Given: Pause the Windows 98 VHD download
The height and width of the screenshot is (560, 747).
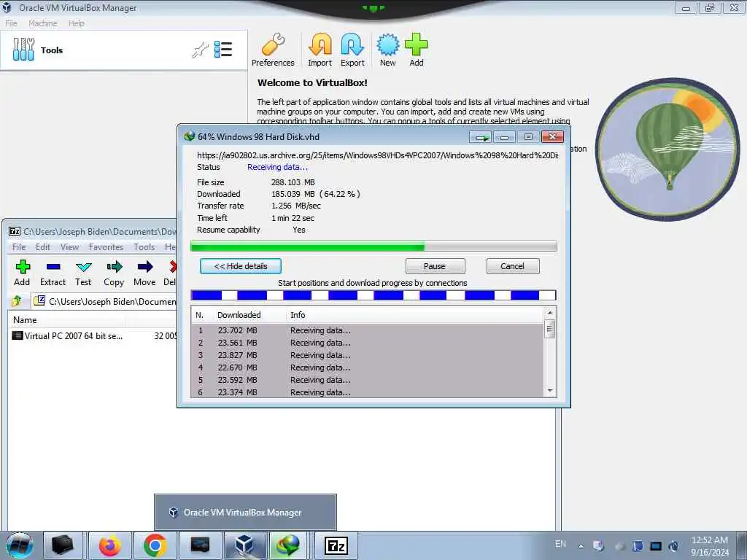Looking at the screenshot, I should click(x=435, y=266).
